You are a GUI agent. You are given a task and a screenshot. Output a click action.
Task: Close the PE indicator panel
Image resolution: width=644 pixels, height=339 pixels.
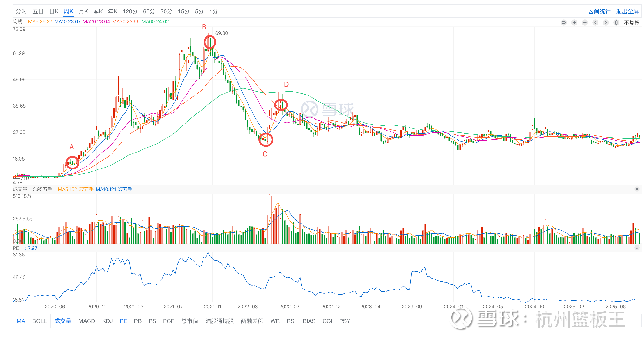(x=637, y=248)
